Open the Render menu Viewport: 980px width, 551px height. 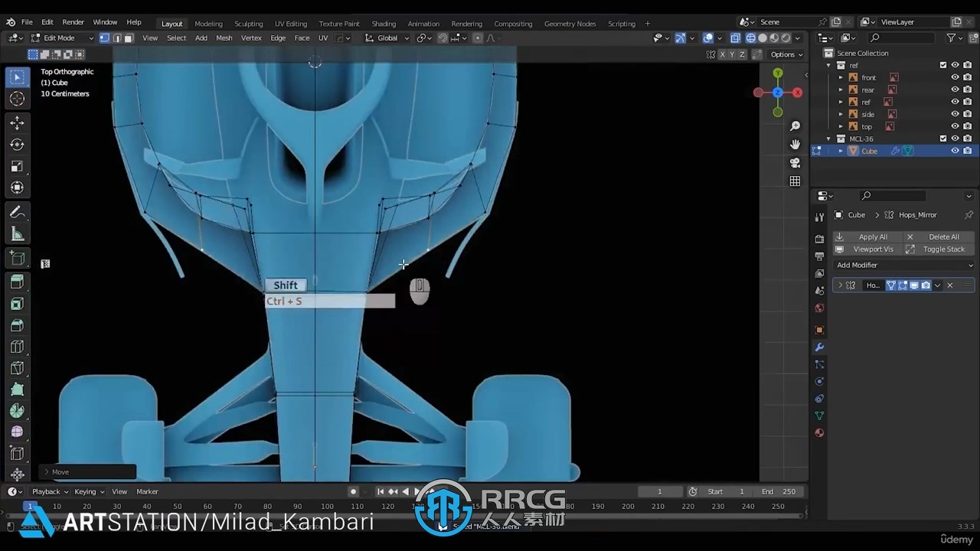tap(73, 22)
